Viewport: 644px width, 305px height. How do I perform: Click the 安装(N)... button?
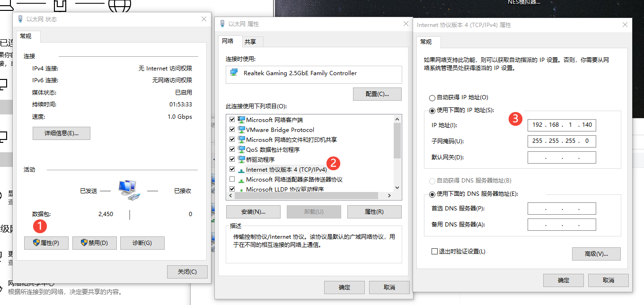tap(253, 212)
